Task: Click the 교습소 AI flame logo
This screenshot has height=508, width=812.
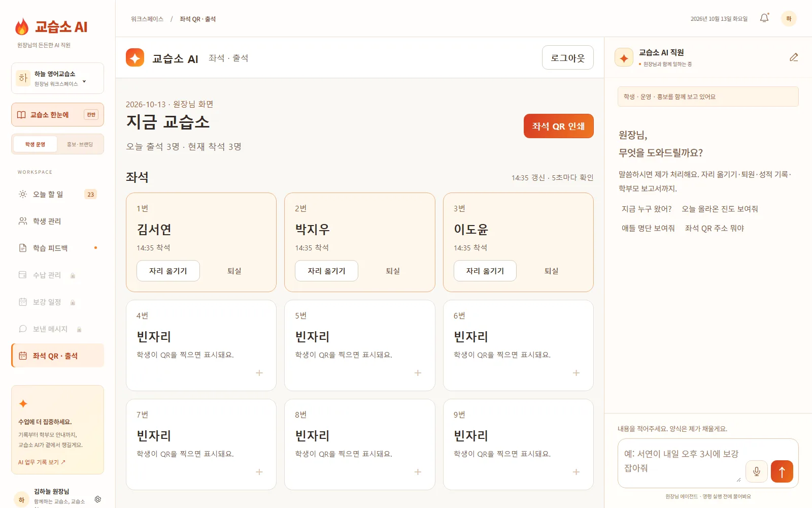Action: (x=22, y=26)
